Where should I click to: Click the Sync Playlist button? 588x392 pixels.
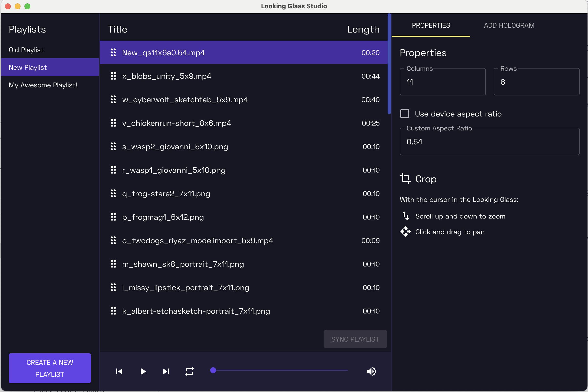(355, 339)
